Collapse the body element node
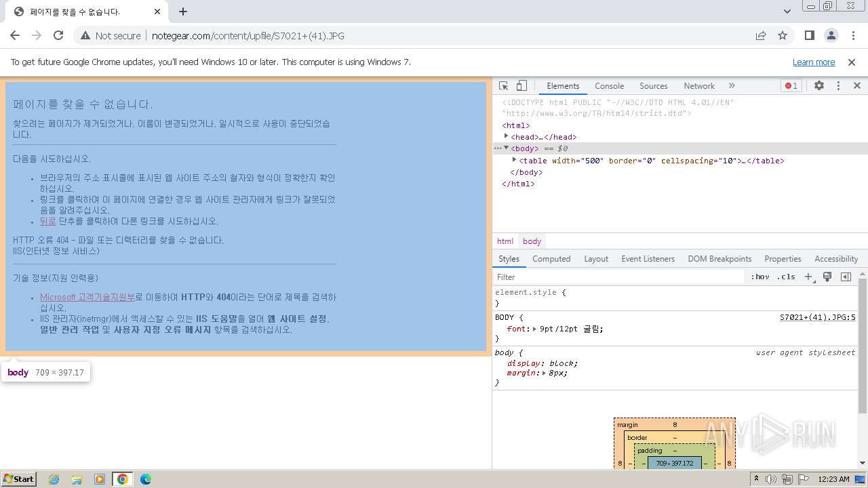Screen dimensions: 868x488 pos(506,148)
